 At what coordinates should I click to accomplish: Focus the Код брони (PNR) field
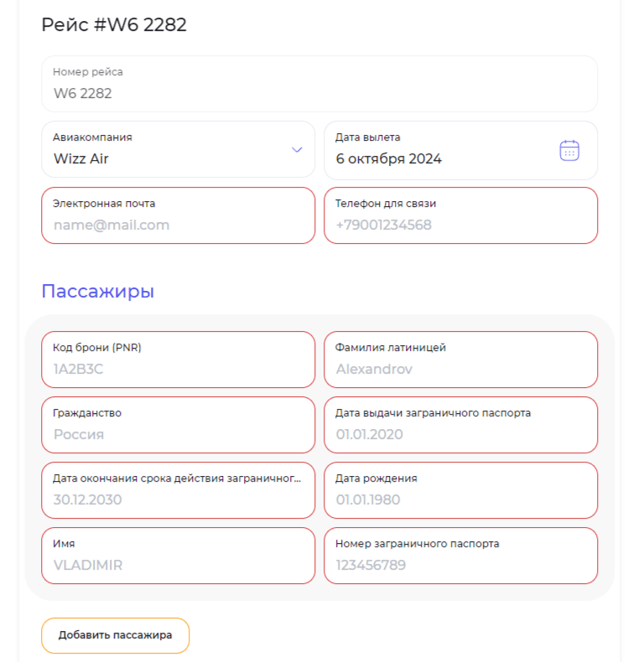pos(178,359)
